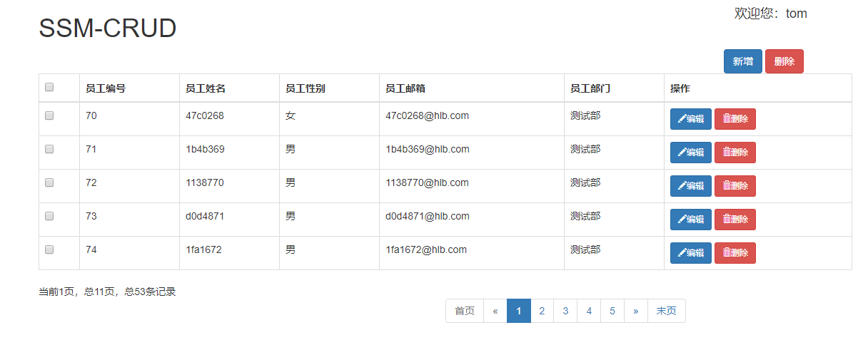Click the 欢迎您：tom greeting text
868x340 pixels.
click(x=771, y=14)
